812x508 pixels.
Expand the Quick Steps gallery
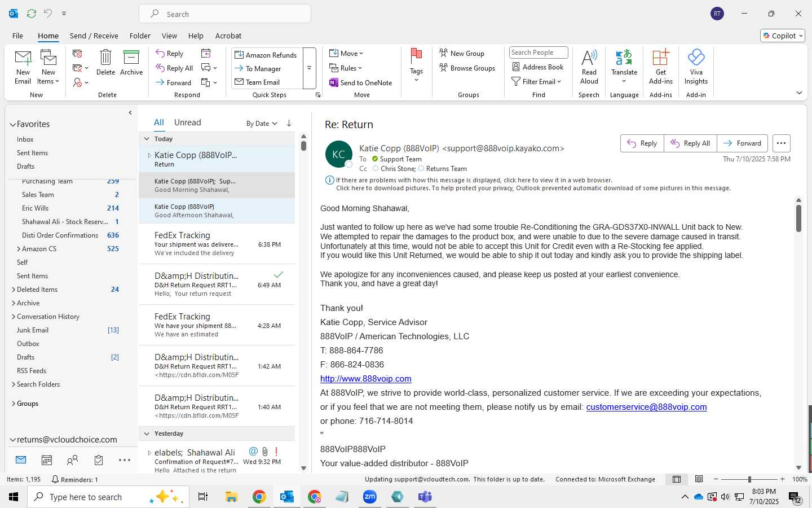tap(309, 68)
